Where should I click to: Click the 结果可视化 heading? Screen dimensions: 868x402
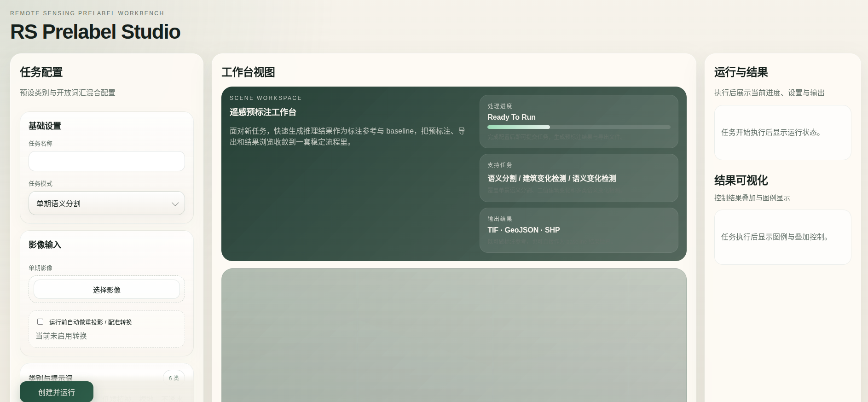pos(741,180)
